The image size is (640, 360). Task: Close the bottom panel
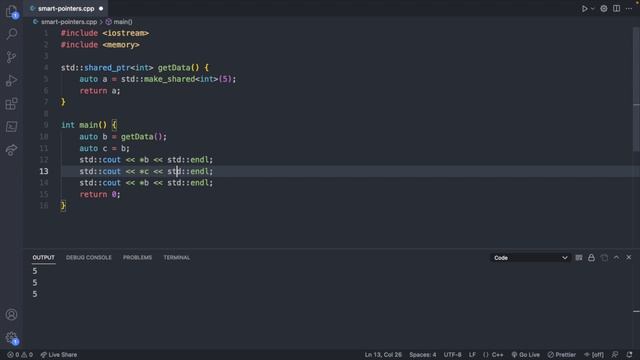point(629,258)
